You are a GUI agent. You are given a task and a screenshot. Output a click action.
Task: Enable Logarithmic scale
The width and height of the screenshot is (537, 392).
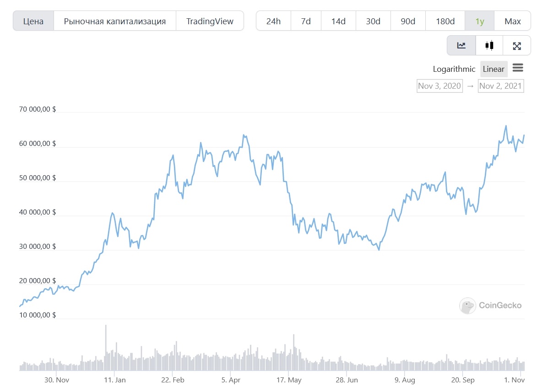454,69
